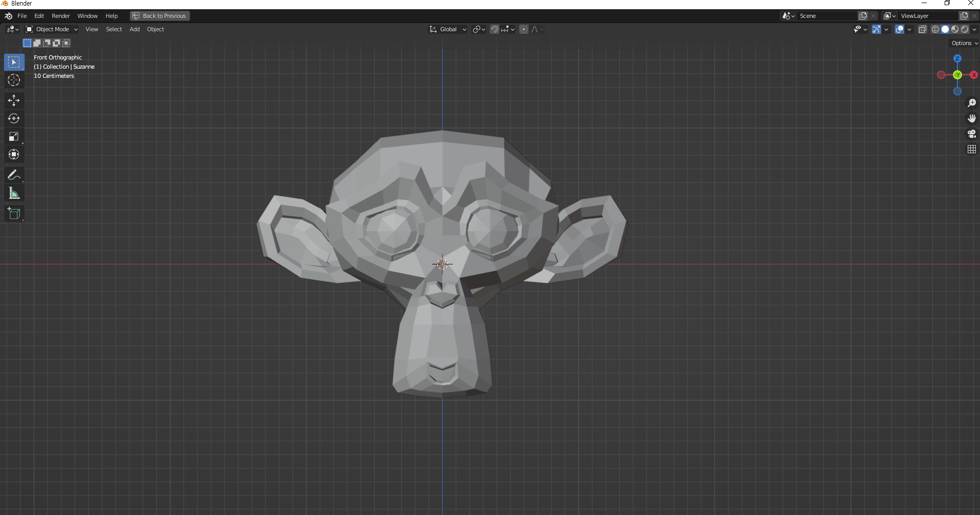Click the new view layer copy icon
980x515 pixels.
coord(964,16)
